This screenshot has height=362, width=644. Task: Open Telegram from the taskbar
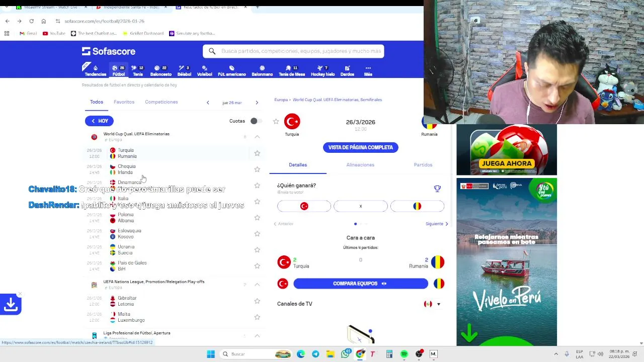315,354
